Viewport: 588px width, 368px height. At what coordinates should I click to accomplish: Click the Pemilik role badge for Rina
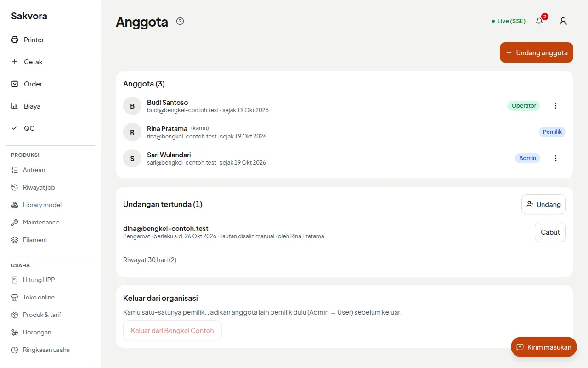click(552, 132)
